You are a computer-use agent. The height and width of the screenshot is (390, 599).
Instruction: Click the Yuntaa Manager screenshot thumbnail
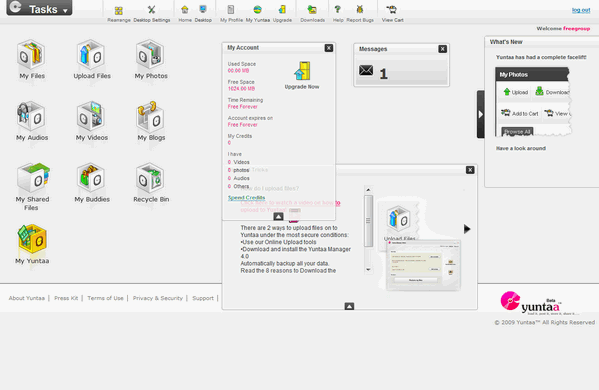pos(423,265)
